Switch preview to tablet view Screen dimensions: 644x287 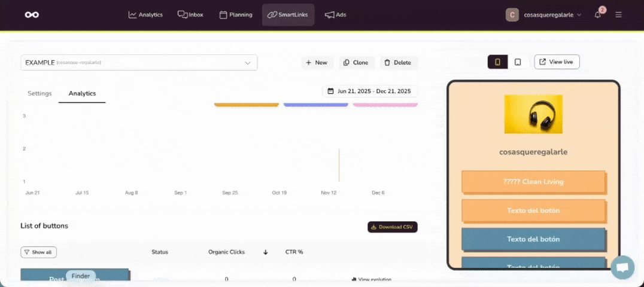(x=518, y=62)
